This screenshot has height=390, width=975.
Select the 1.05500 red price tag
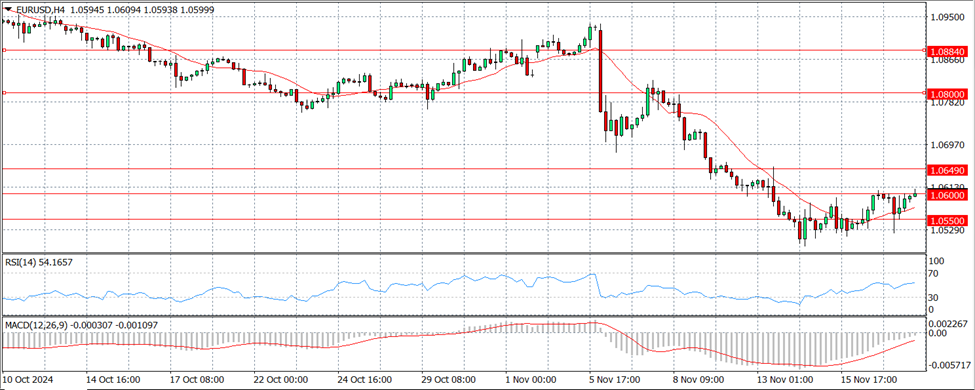(948, 221)
